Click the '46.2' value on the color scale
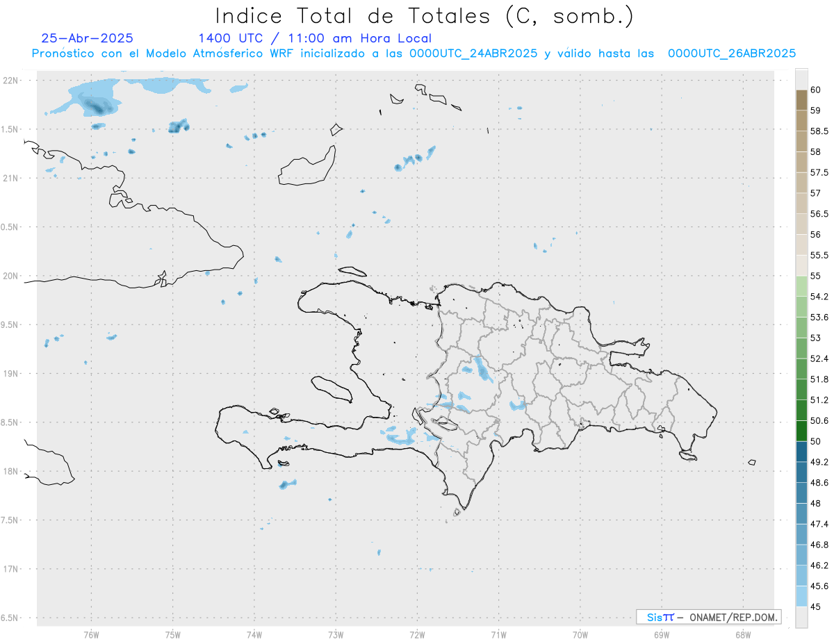Image resolution: width=834 pixels, height=644 pixels. pos(819,565)
